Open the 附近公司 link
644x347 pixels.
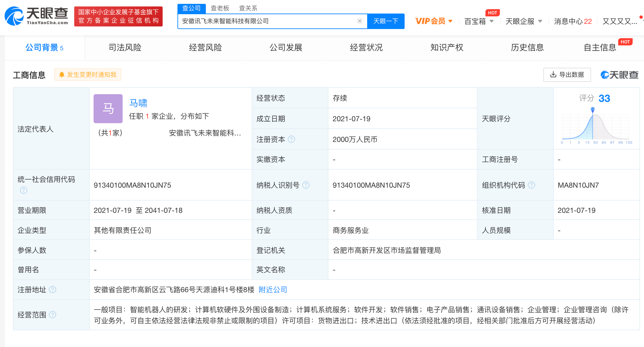coord(273,290)
